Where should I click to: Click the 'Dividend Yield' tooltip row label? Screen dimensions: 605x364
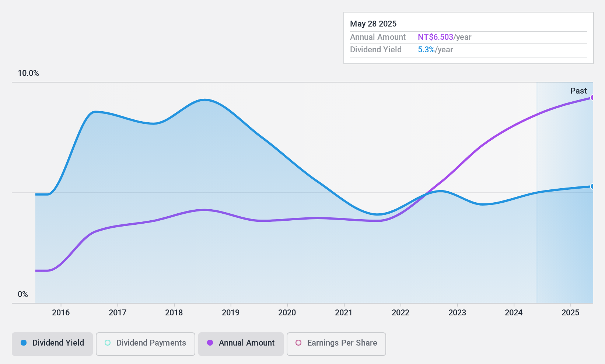coord(376,50)
